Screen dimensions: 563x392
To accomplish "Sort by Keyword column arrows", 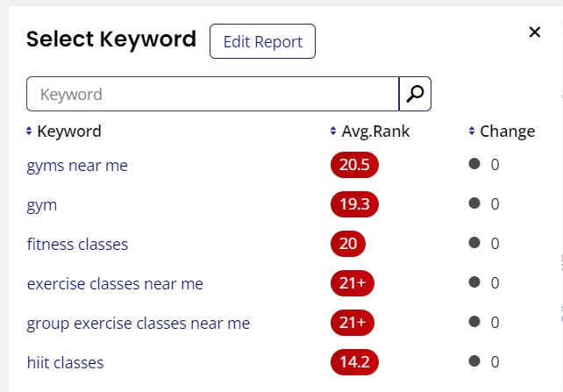I will [29, 131].
